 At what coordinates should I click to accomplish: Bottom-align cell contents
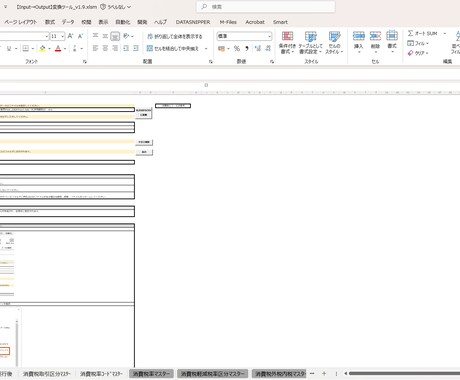click(x=115, y=36)
